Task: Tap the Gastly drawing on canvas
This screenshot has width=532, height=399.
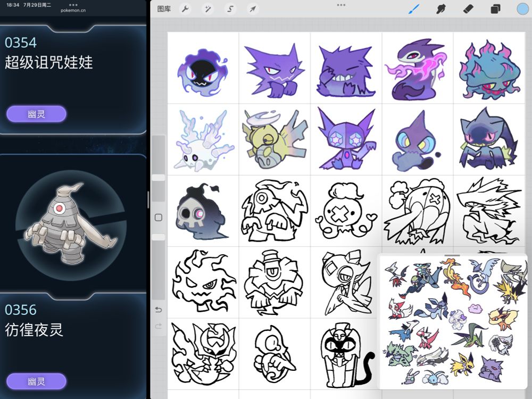Action: click(203, 72)
